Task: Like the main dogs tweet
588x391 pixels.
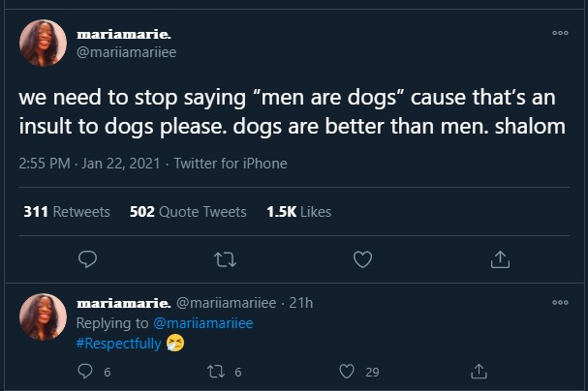Action: pos(362,258)
